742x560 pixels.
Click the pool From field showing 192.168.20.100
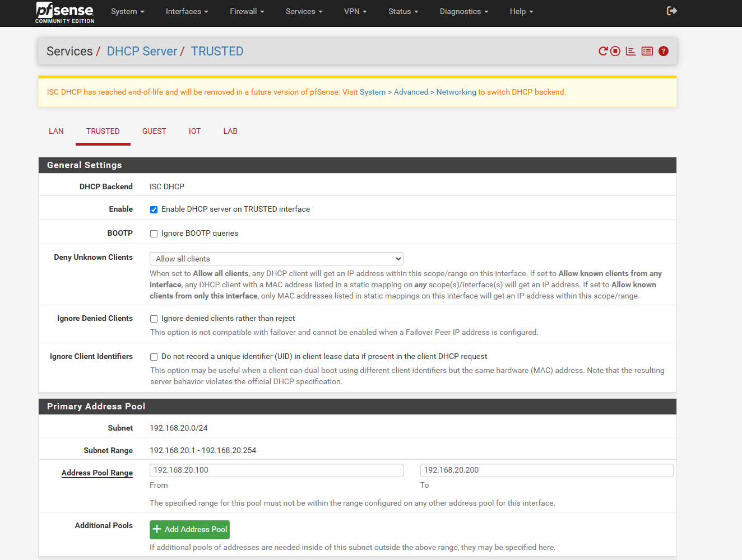(276, 470)
